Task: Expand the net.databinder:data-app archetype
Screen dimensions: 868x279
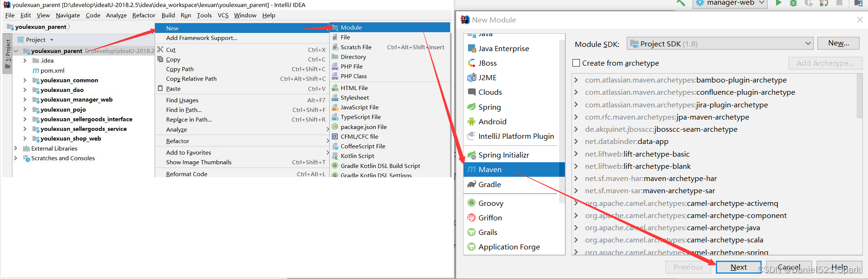Action: [576, 141]
